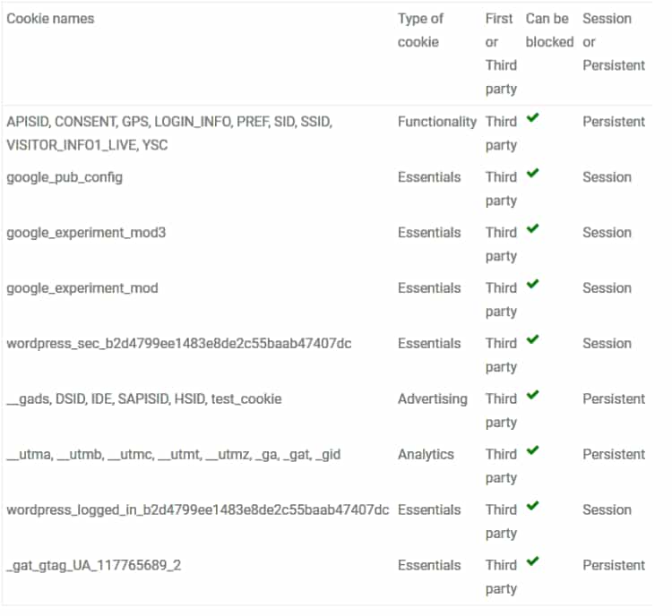The image size is (672, 616).
Task: Click the checkmark in the Analytics row
Action: click(532, 450)
